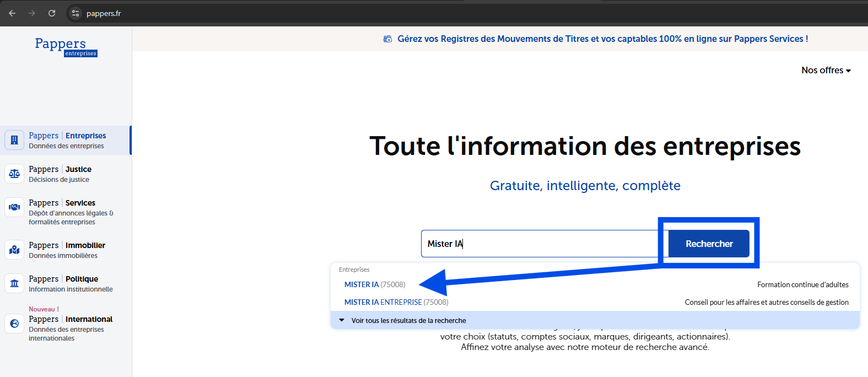
Task: Open the Registres des Mouvements de Titres banner link
Action: 602,39
